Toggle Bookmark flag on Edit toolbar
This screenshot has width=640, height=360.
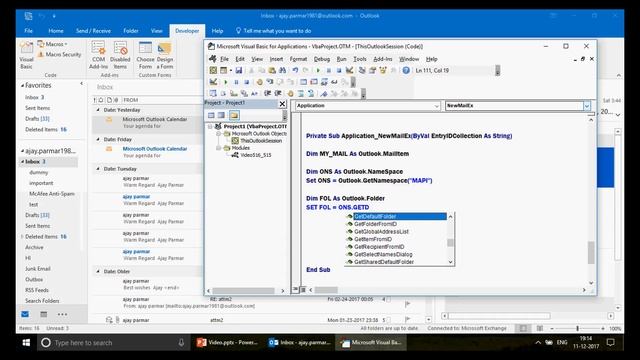323,93
